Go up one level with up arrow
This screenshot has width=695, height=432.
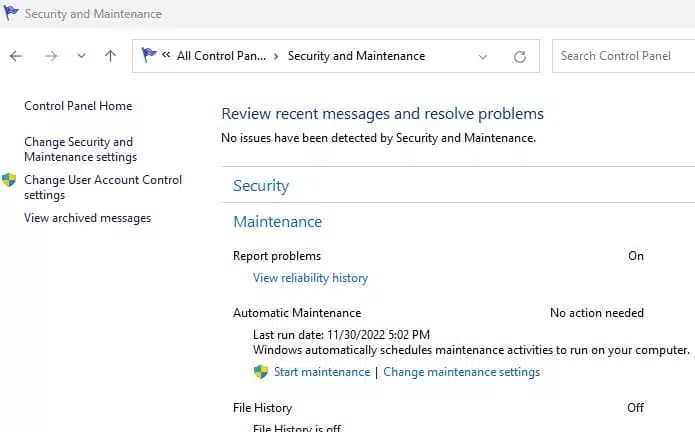click(x=110, y=56)
